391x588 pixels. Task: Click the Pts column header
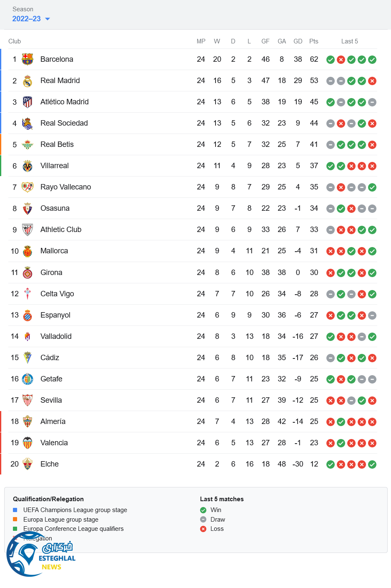coord(314,41)
